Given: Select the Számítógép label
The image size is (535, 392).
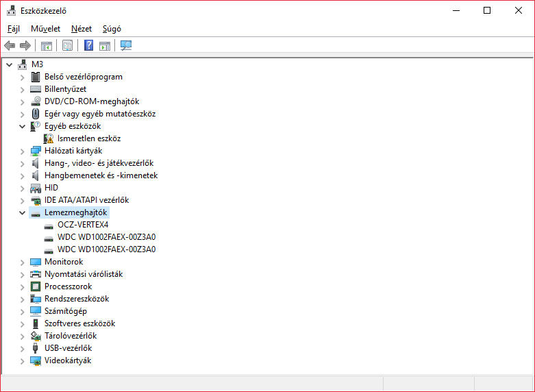Looking at the screenshot, I should click(66, 311).
